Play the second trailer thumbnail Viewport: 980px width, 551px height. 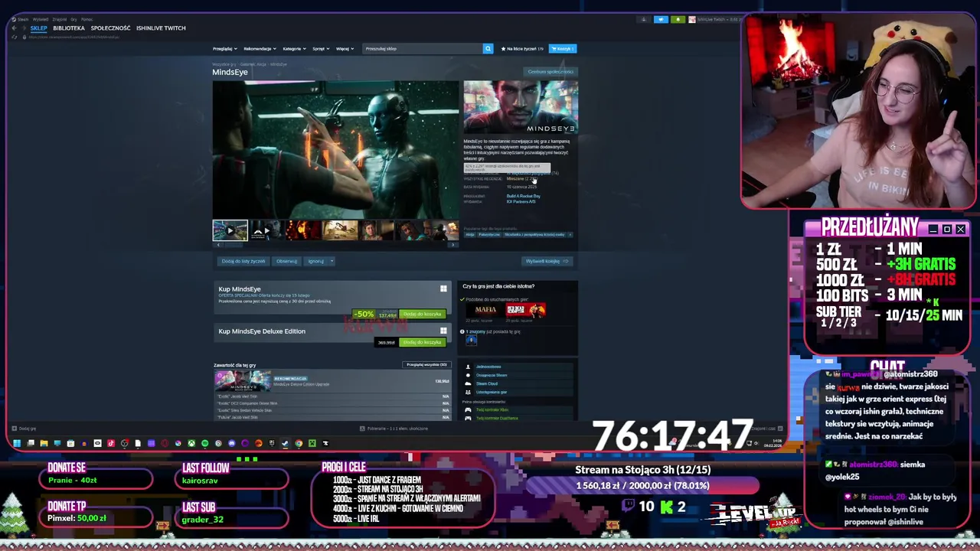[266, 230]
